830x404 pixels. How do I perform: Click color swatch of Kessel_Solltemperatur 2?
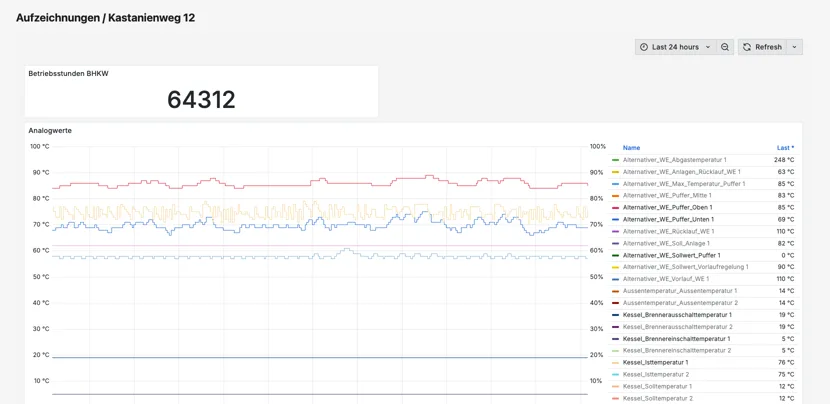pos(615,398)
